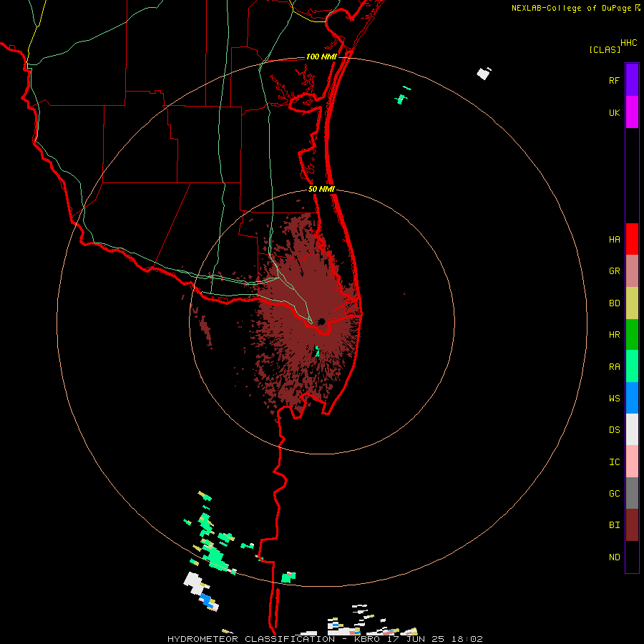This screenshot has width=644, height=644.
Task: Click the WS blue legend swatch
Action: (x=632, y=398)
